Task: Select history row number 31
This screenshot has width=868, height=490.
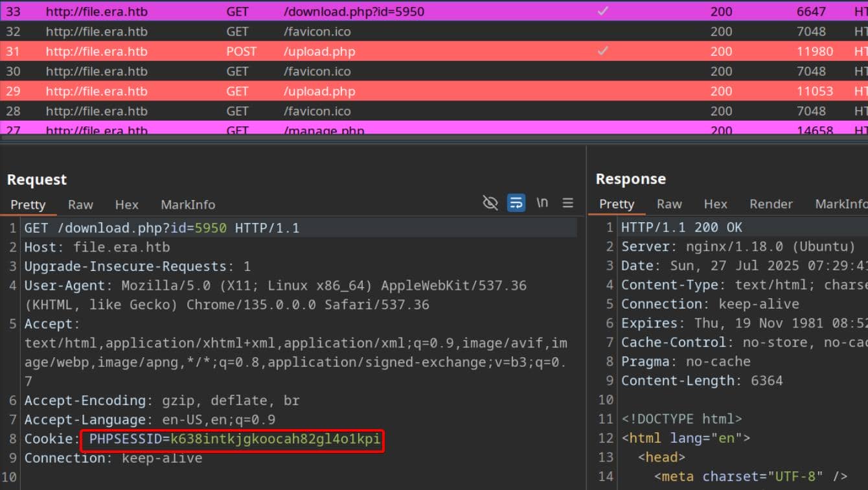Action: tap(434, 51)
